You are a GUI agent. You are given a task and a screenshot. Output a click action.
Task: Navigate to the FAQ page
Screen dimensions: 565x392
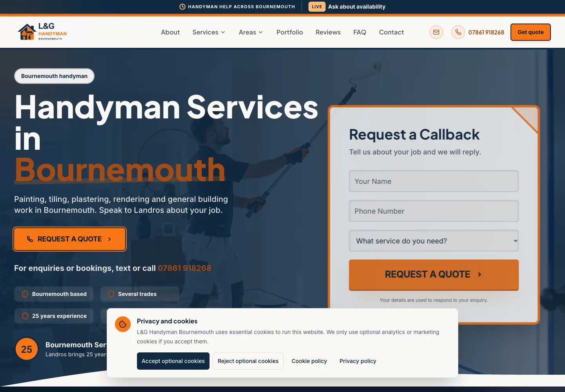pyautogui.click(x=360, y=32)
